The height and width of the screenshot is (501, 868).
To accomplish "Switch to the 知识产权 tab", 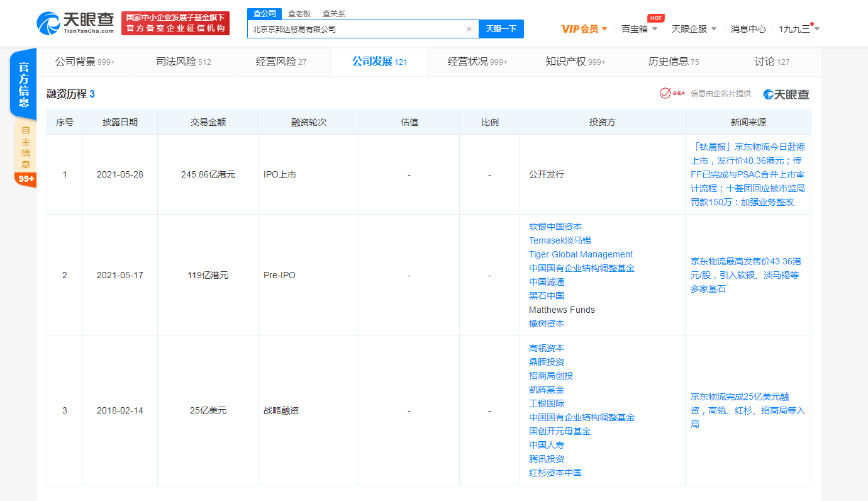I will [575, 62].
